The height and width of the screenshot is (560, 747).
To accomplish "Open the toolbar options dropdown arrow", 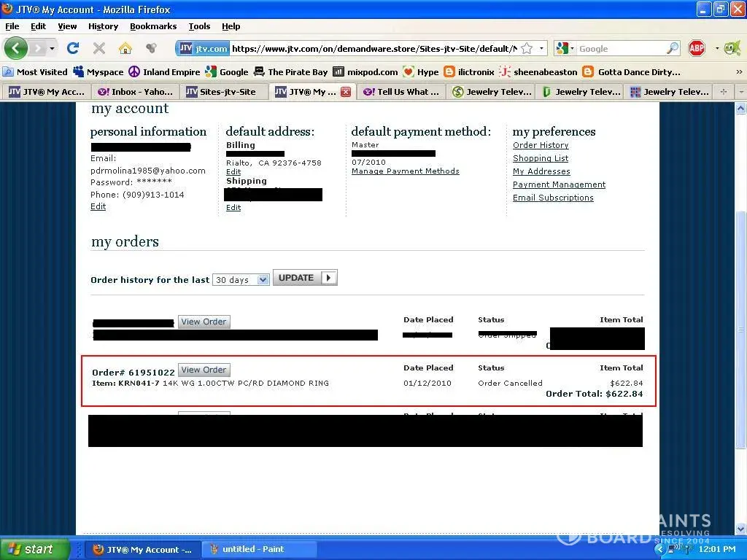I will coord(717,48).
